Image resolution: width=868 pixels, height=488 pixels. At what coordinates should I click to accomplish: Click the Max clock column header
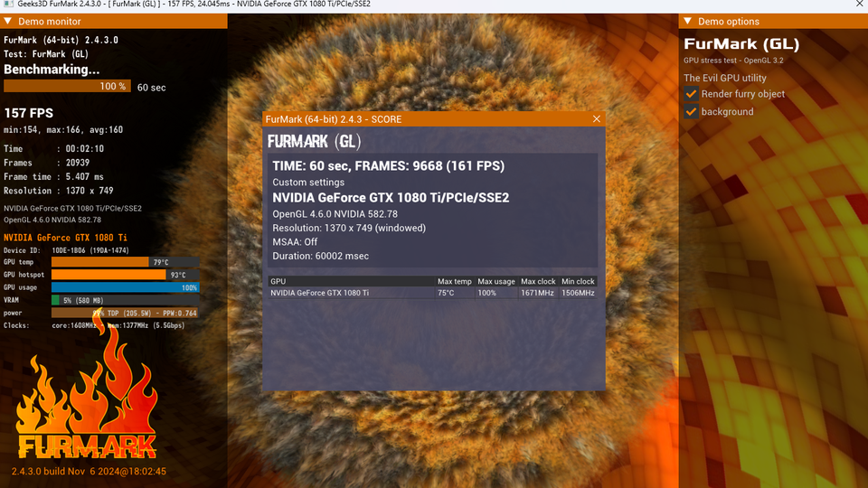tap(538, 281)
